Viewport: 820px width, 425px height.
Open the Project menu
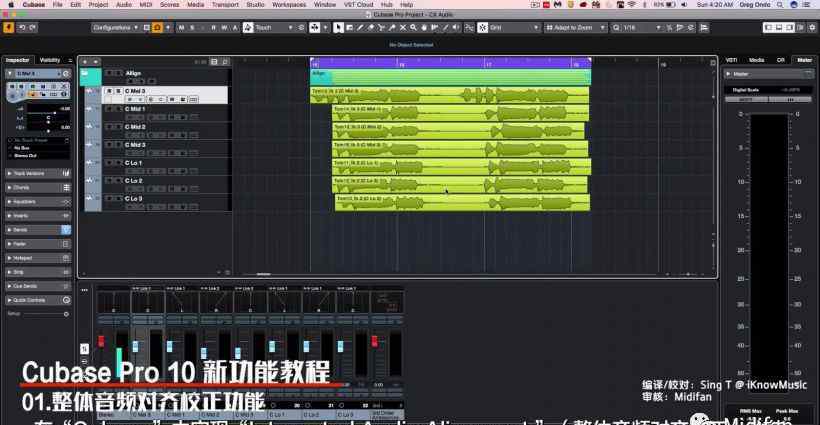pyautogui.click(x=98, y=4)
